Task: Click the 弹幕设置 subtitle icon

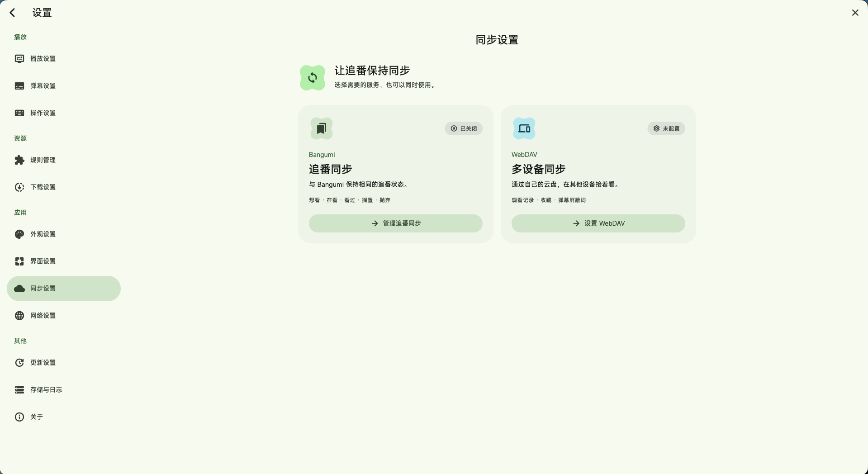Action: click(x=19, y=86)
